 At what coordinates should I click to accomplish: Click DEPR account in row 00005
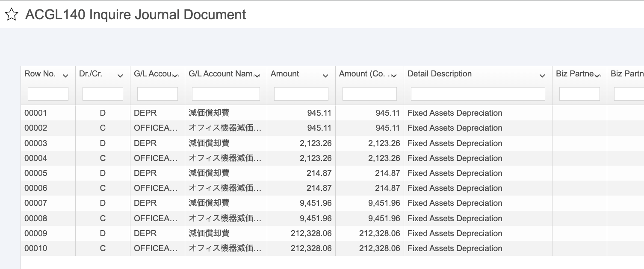tap(145, 173)
